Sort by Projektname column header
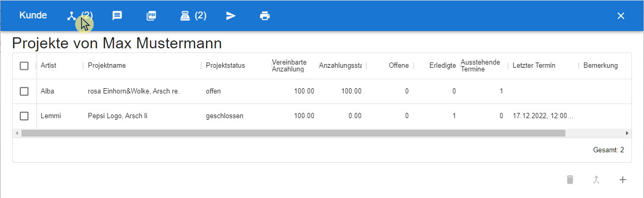 click(107, 66)
